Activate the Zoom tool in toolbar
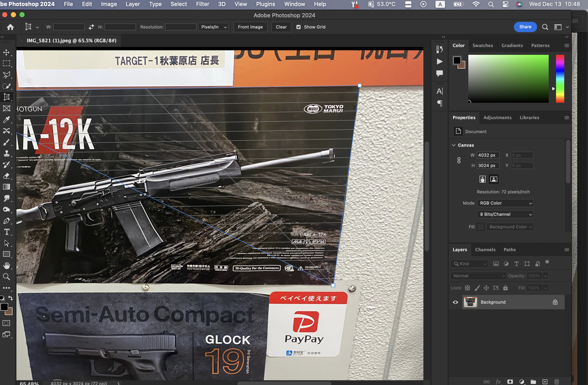Image resolution: width=588 pixels, height=385 pixels. pos(6,277)
